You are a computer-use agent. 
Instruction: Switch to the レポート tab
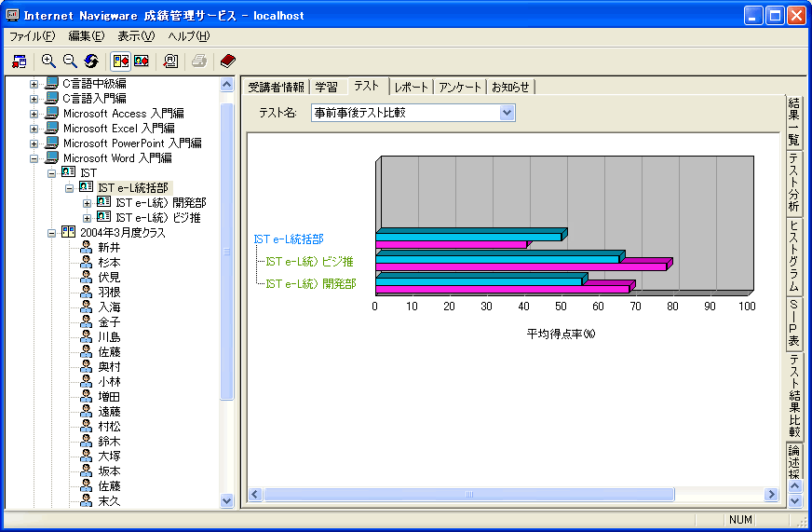[412, 87]
